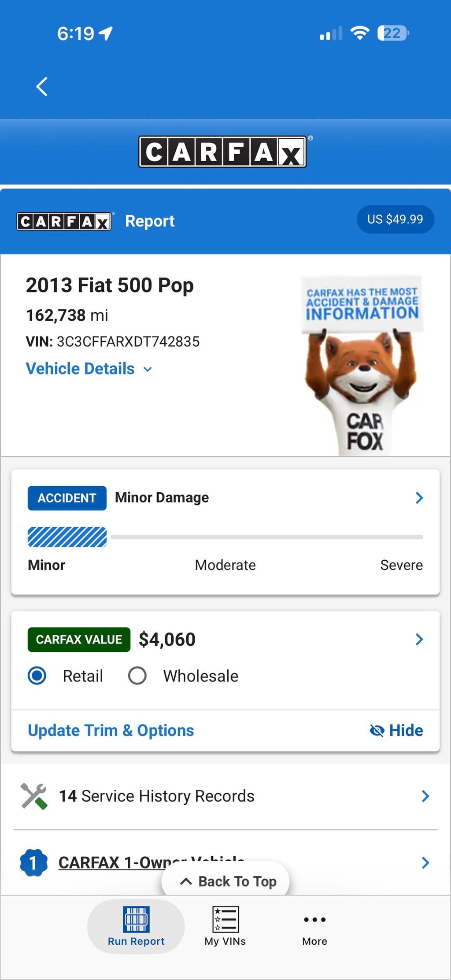Viewport: 451px width, 980px height.
Task: Tap the wrench service history icon
Action: (34, 796)
